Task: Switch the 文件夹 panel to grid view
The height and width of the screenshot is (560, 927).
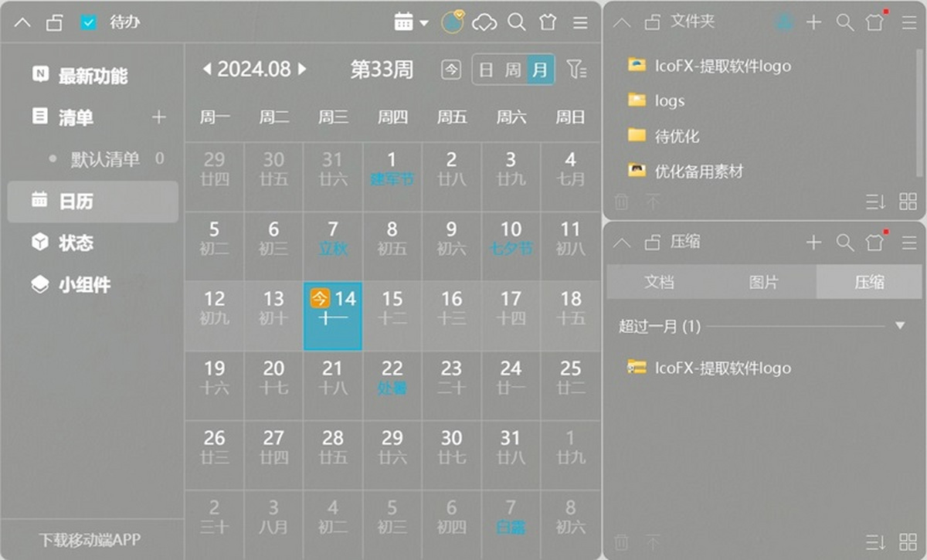Action: [x=908, y=202]
